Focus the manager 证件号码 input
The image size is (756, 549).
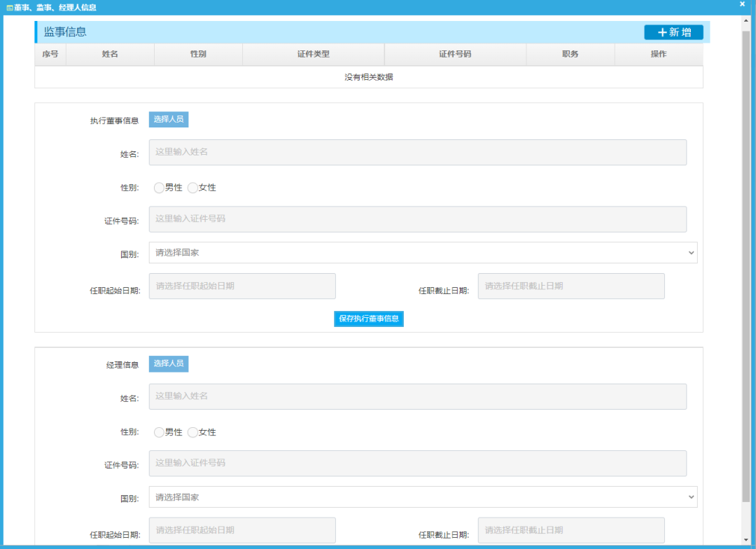click(x=417, y=464)
